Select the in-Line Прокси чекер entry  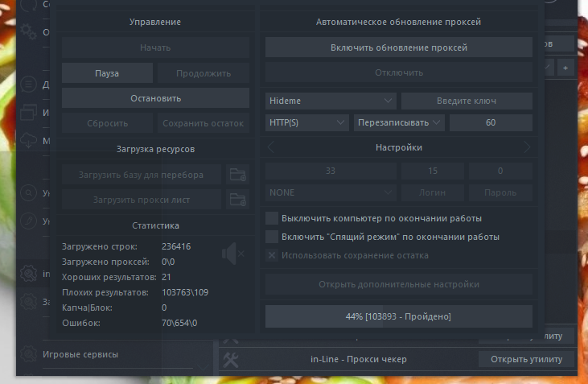[360, 359]
